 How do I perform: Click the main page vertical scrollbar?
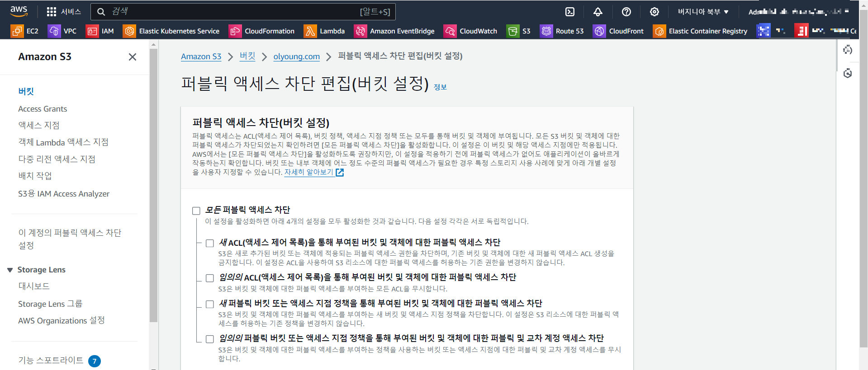(863, 178)
